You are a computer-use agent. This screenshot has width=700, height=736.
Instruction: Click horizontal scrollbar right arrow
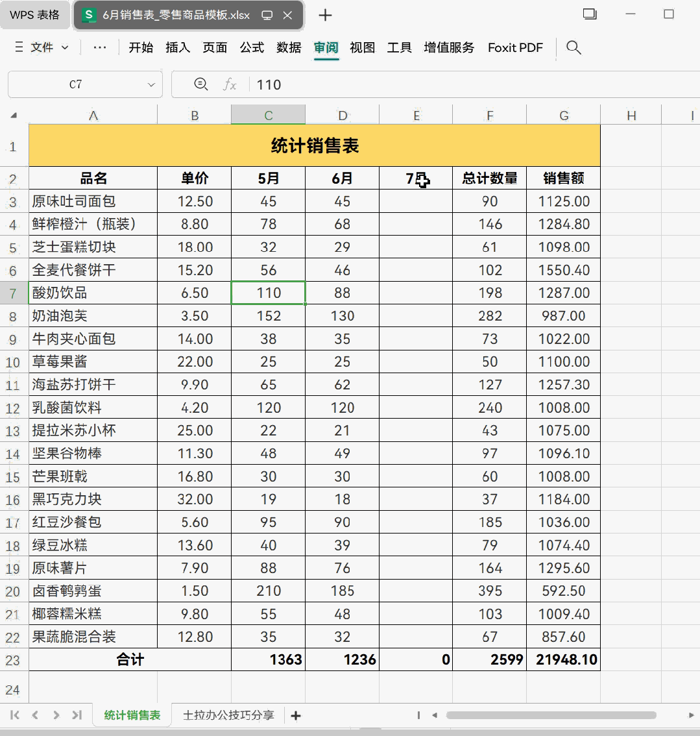click(x=691, y=715)
